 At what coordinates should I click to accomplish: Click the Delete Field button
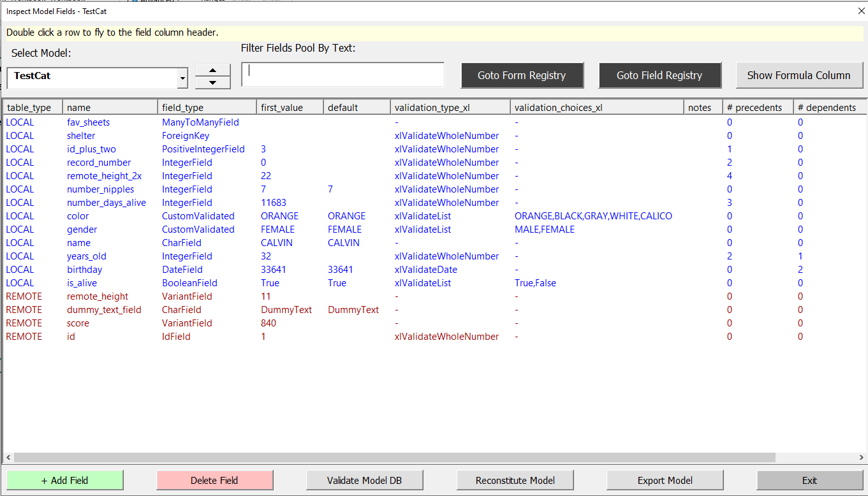(215, 480)
